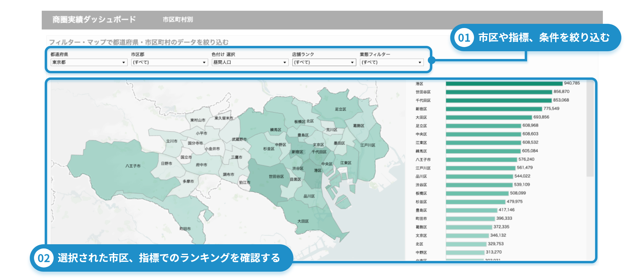Click the 文京区 label in the ranking

(421, 236)
